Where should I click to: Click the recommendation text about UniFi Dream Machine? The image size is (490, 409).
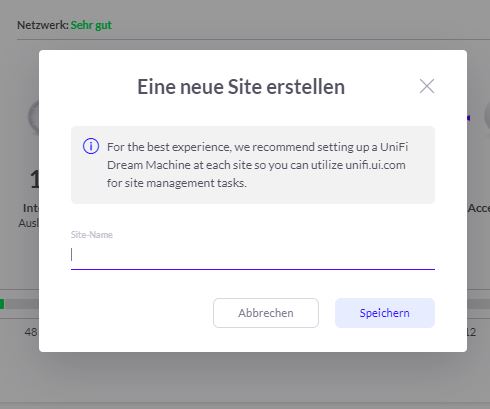click(257, 165)
